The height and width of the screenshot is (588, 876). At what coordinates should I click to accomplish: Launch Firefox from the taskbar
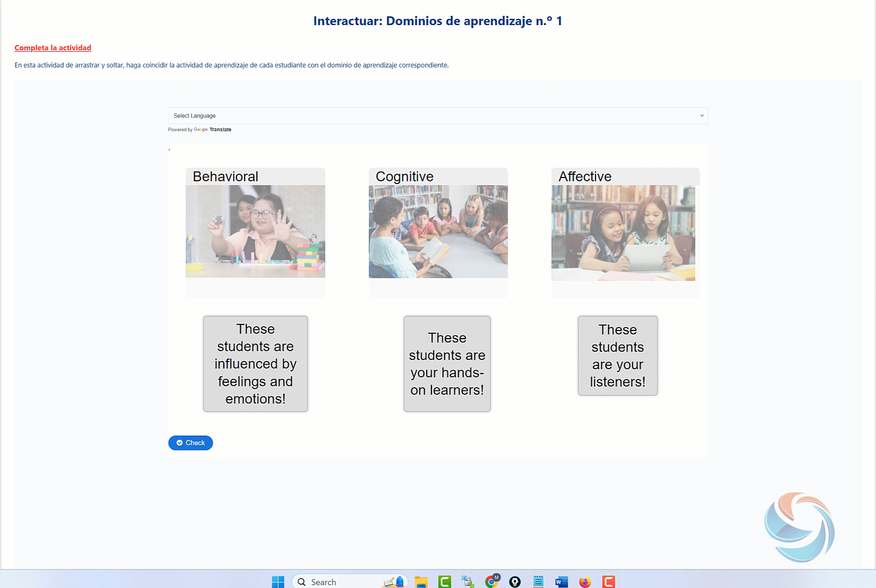point(585,581)
